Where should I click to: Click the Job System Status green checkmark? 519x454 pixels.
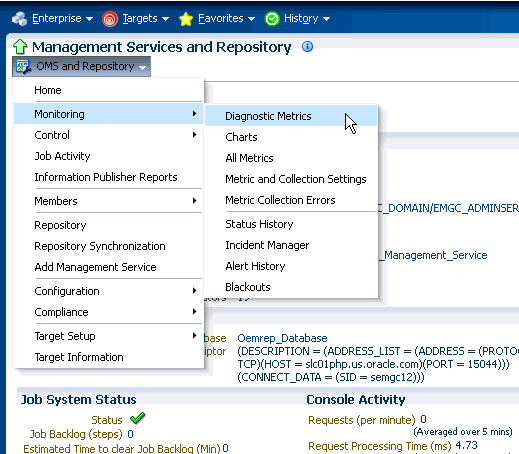137,418
